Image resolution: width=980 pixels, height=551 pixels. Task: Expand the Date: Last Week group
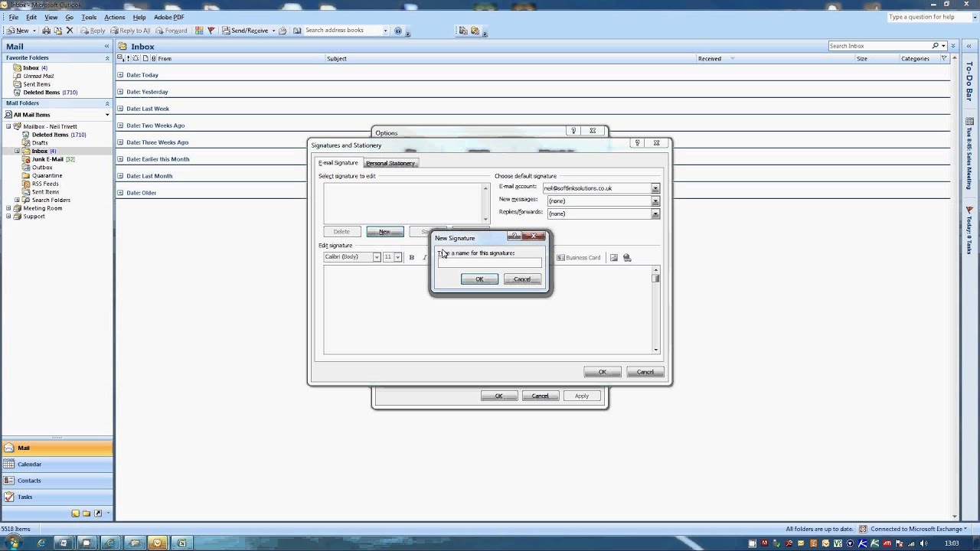point(120,109)
